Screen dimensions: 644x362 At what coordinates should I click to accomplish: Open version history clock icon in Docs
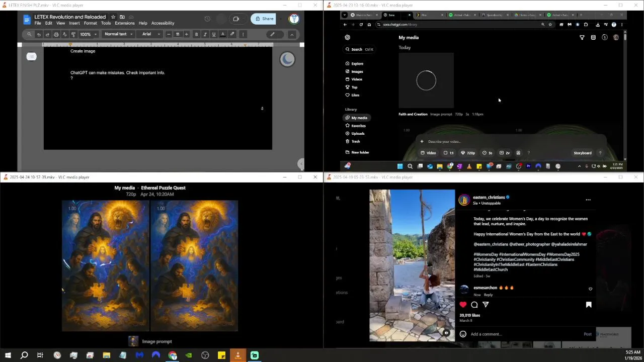coord(207,19)
